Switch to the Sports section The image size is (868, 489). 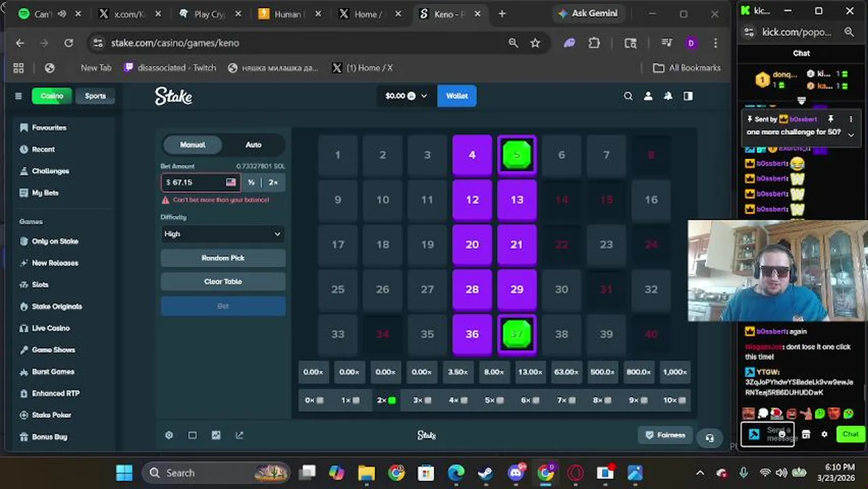(95, 96)
